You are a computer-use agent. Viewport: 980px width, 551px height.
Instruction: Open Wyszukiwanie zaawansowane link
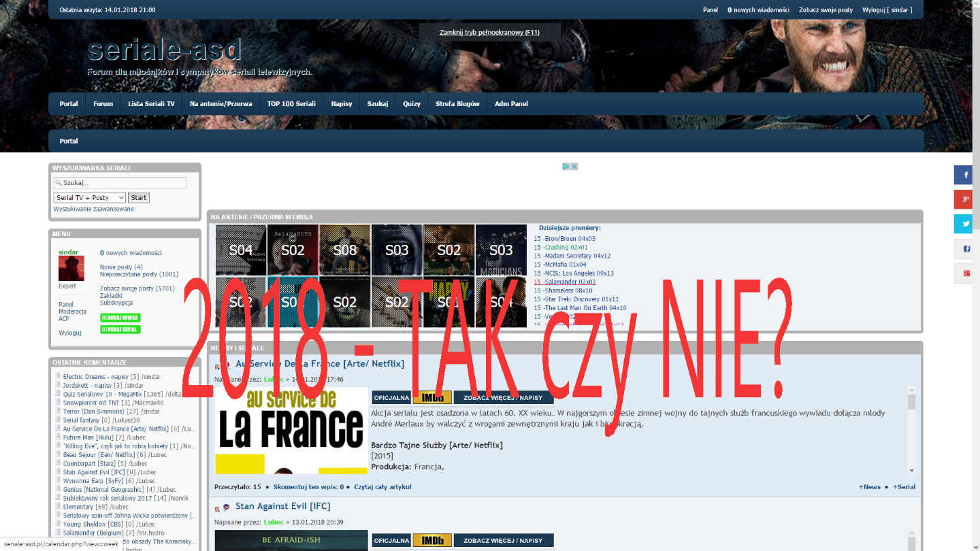click(x=94, y=209)
